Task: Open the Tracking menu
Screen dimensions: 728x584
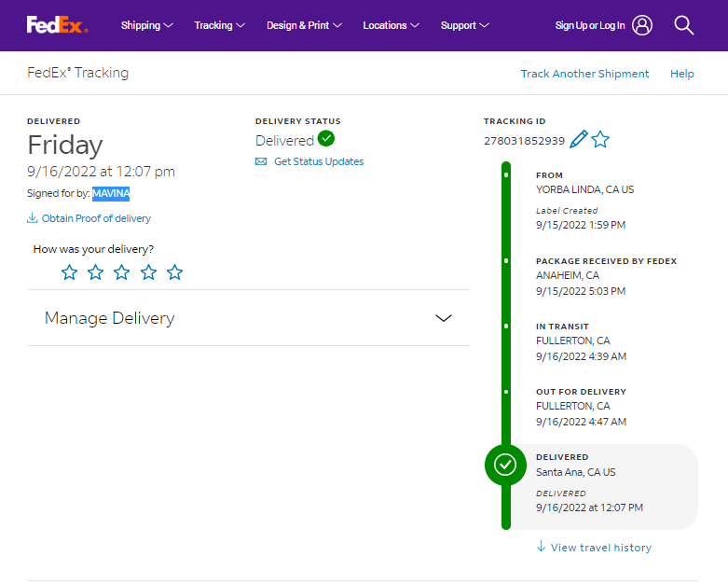Action: tap(219, 25)
